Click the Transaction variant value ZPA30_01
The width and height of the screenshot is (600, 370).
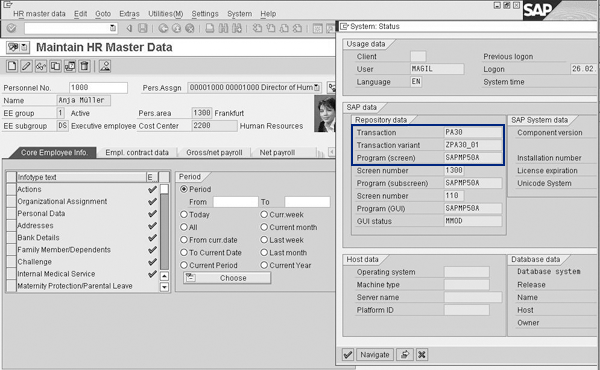pos(473,145)
